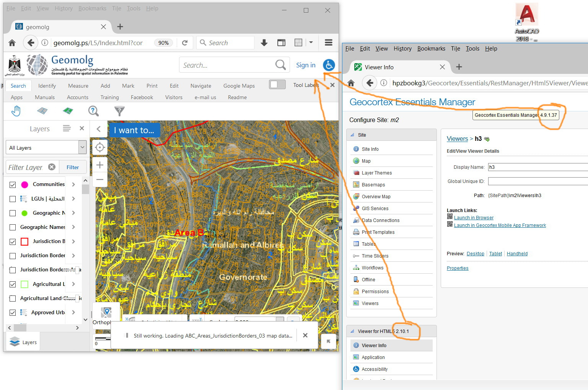Screen dimensions: 588x390
Task: Expand the Approved Urb layer chevron
Action: (73, 312)
